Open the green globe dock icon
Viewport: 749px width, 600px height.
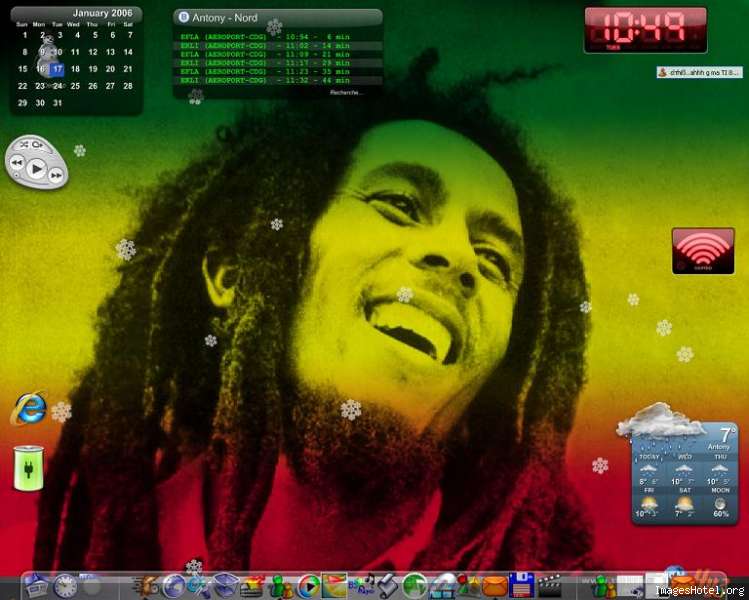(x=414, y=586)
